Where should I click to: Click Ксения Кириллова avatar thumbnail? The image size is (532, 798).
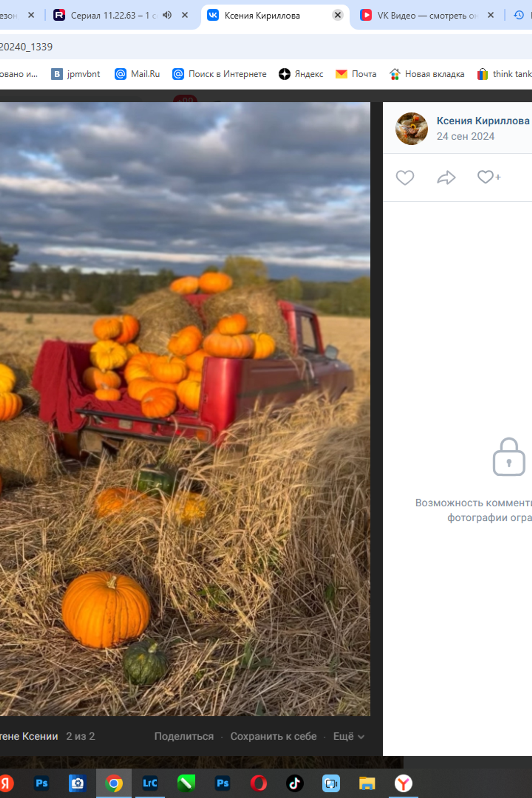click(411, 129)
